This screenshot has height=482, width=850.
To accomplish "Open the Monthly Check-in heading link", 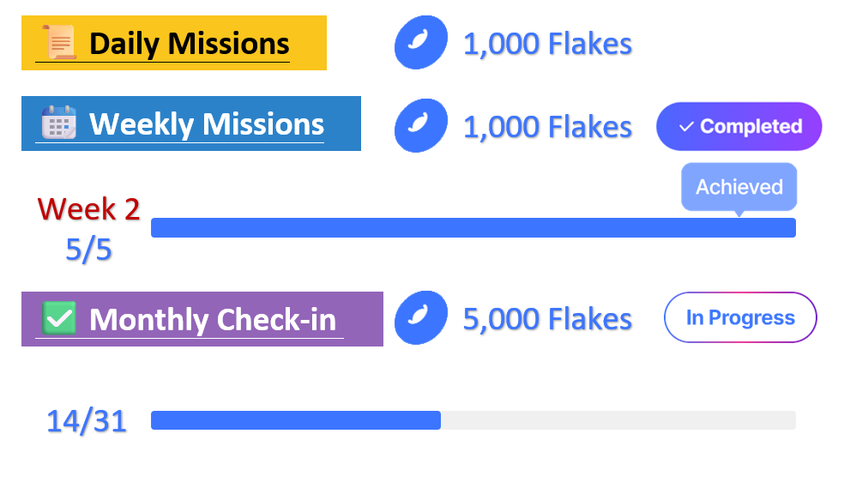I will (x=212, y=320).
